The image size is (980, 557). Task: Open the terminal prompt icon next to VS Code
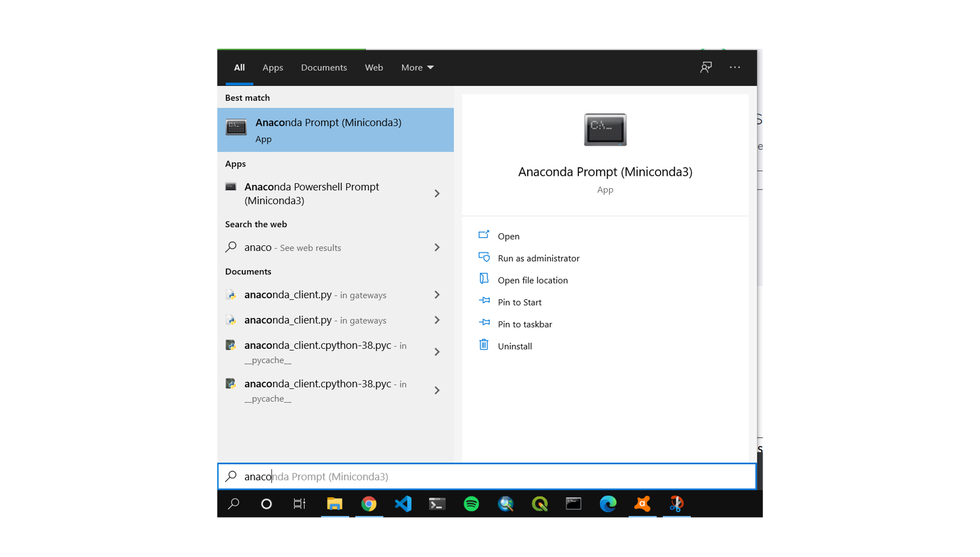[437, 504]
